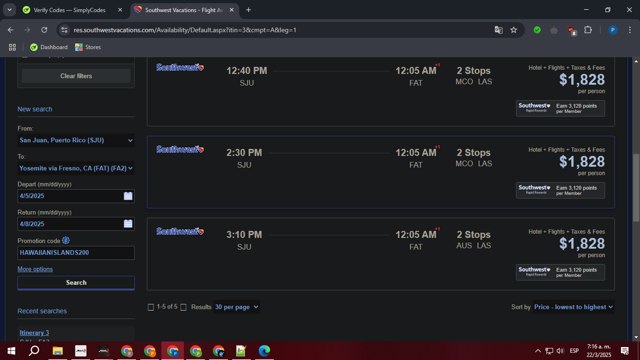Open Sort by Price lowest to highest dropdown

(x=573, y=307)
